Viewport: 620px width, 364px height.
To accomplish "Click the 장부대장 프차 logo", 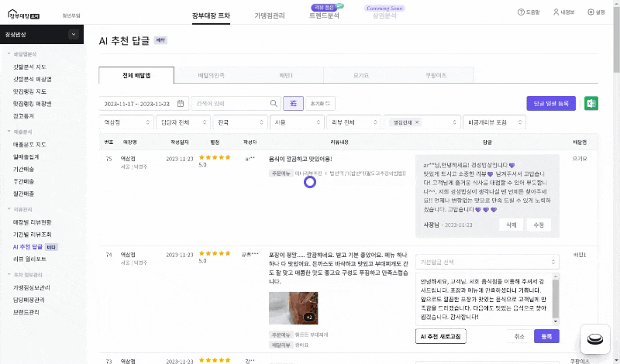I will (x=24, y=15).
